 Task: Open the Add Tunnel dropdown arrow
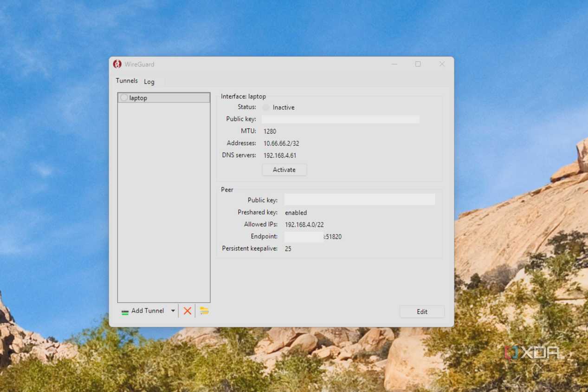tap(173, 311)
